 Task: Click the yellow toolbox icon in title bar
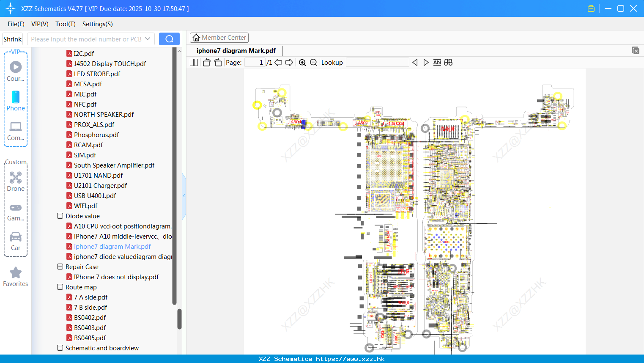[591, 8]
